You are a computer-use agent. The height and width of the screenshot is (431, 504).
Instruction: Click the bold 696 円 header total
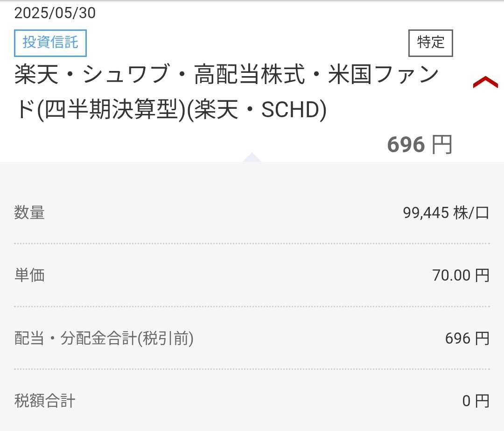click(420, 144)
